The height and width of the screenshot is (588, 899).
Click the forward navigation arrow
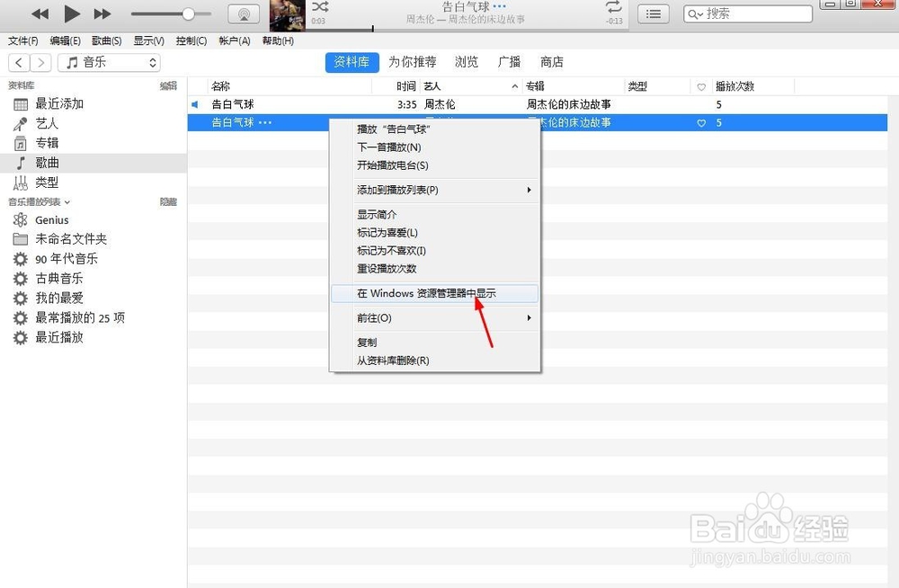coord(40,62)
